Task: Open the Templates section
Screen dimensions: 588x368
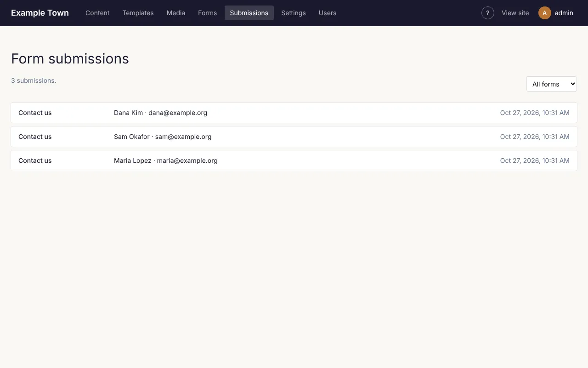Action: point(138,13)
